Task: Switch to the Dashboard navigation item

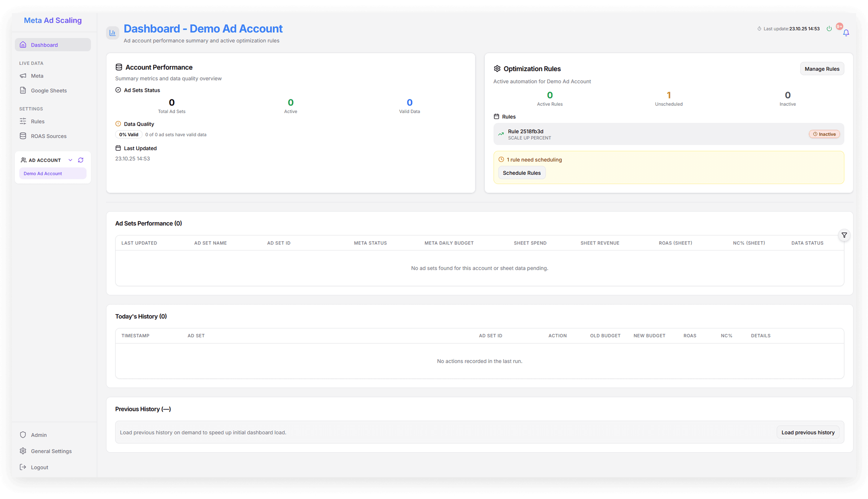Action: [44, 44]
